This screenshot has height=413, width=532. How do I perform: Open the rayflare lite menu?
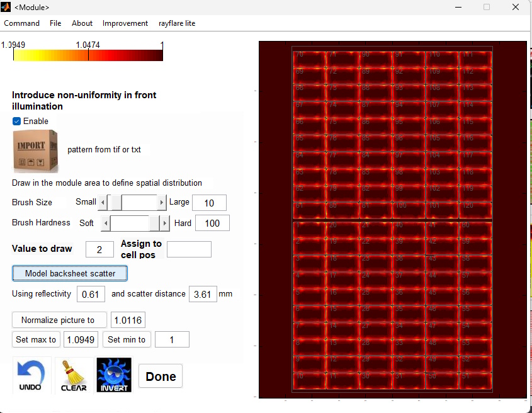point(177,23)
